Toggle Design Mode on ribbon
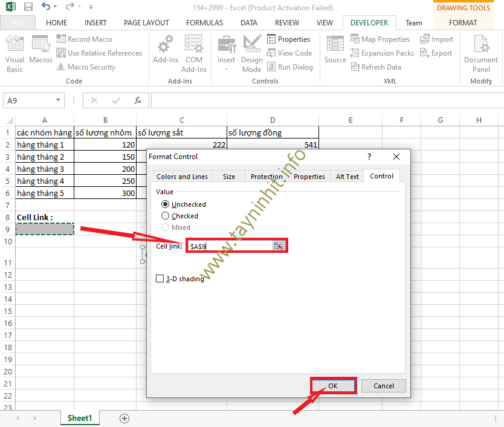Viewport: 504px width, 427px height. tap(251, 53)
